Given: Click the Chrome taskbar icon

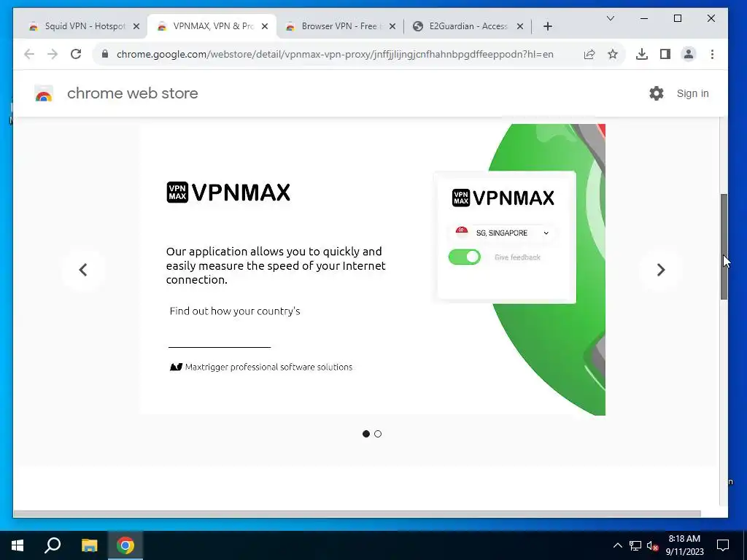Looking at the screenshot, I should pyautogui.click(x=125, y=545).
